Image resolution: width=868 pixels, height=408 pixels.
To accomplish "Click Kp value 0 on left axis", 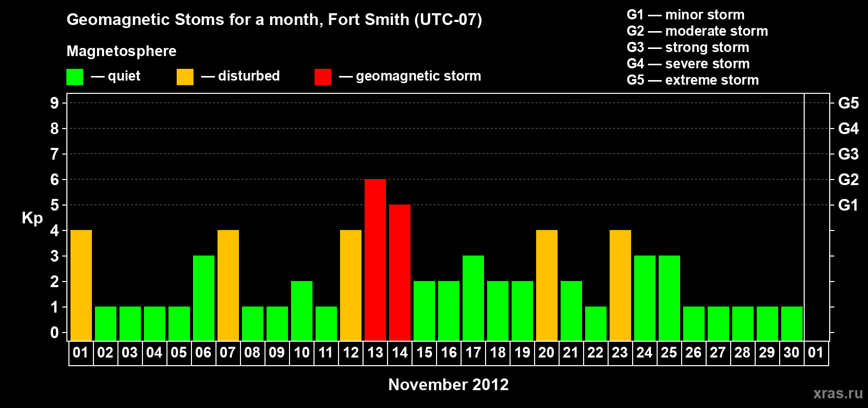I will click(55, 333).
